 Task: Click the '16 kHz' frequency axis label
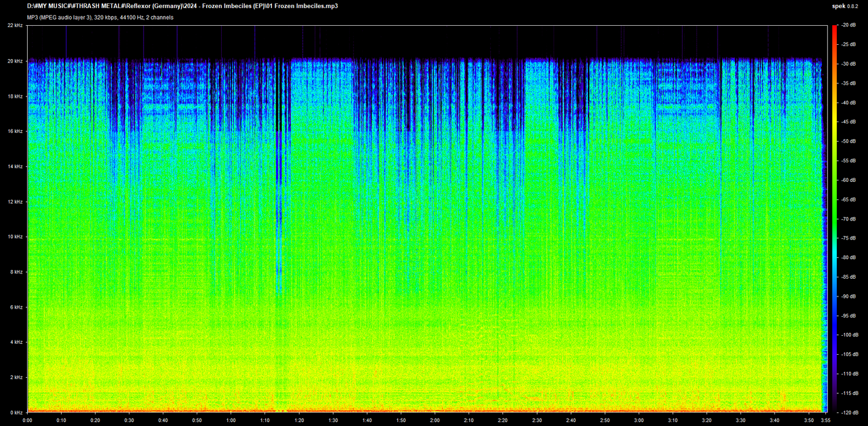point(15,131)
